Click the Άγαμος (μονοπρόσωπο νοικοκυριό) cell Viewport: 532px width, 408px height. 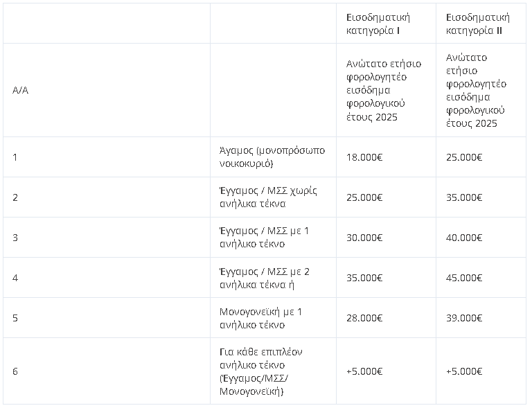tap(272, 157)
